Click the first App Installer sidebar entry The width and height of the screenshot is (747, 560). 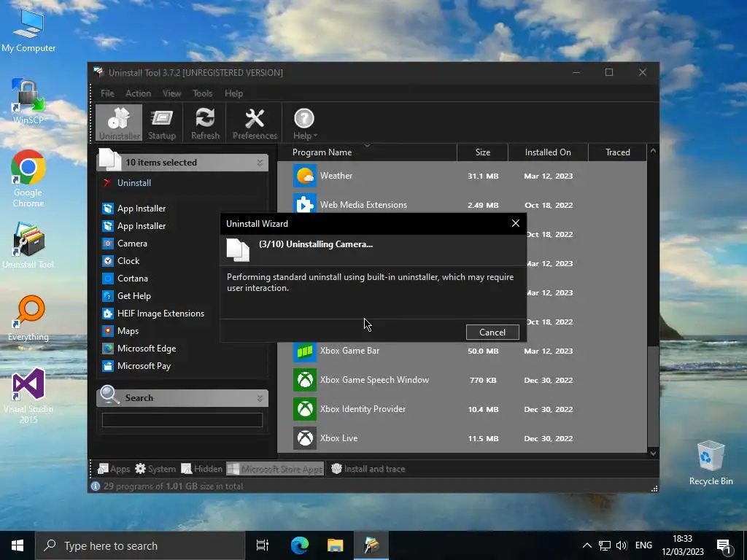(x=142, y=209)
